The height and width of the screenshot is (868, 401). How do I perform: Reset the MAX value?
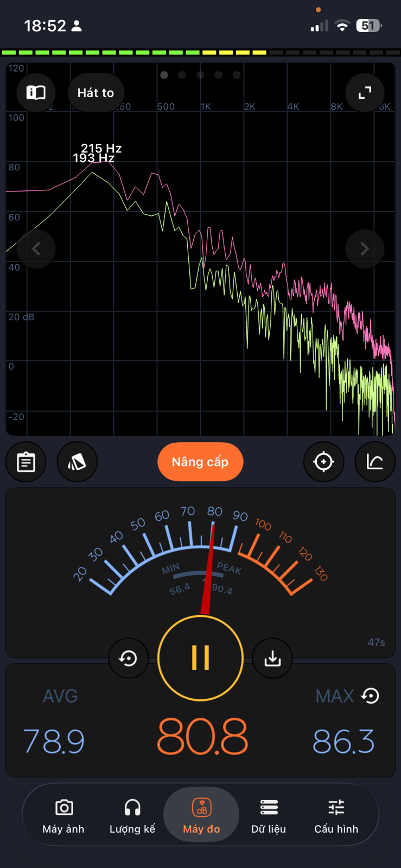coord(371,696)
